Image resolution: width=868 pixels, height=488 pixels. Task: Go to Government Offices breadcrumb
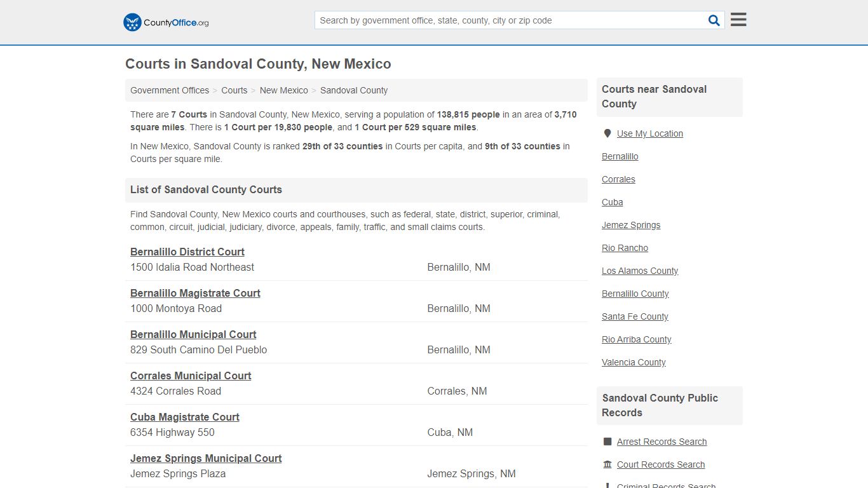click(170, 90)
